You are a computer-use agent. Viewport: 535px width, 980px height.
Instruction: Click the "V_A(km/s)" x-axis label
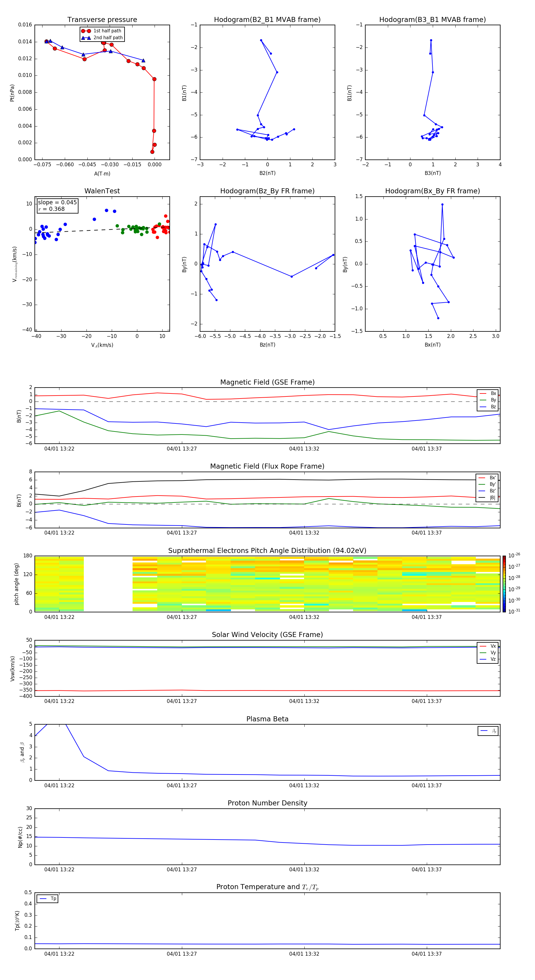102,345
